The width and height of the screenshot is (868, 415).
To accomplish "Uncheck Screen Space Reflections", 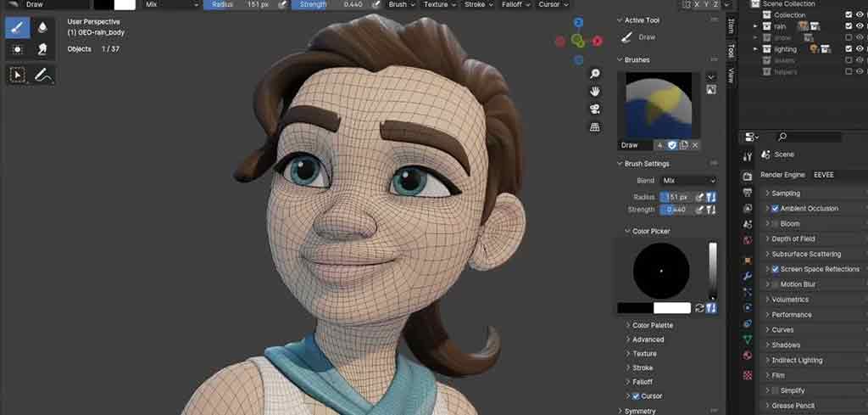I will [775, 270].
